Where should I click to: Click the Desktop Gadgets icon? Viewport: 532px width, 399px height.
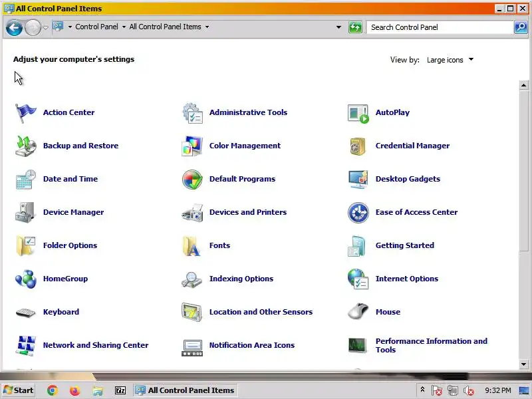[358, 179]
